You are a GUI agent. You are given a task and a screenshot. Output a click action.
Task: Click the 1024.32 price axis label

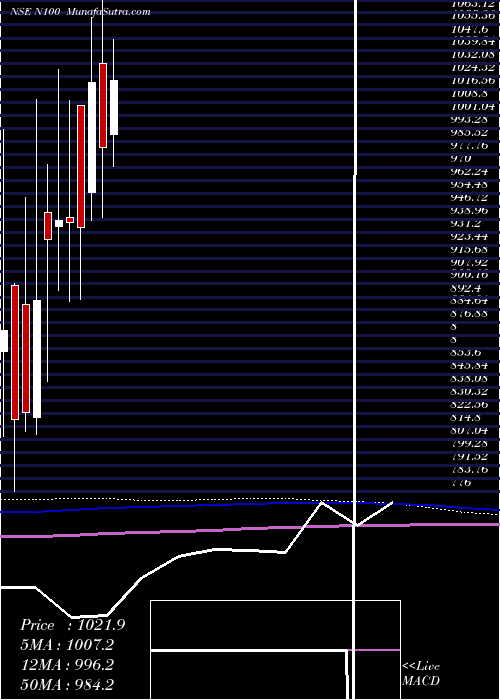(x=474, y=68)
